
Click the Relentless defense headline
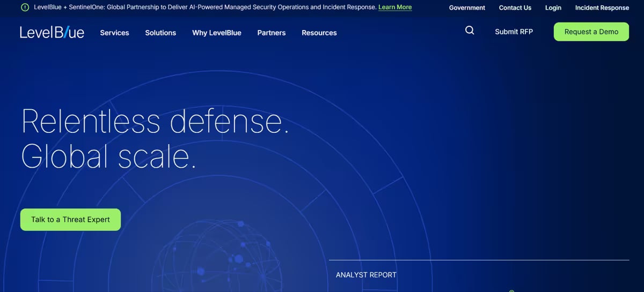pos(155,121)
